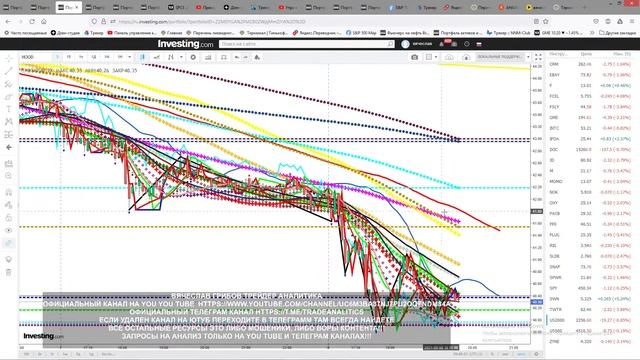Click the back arrow in drawing toolbar
This screenshot has width=640, height=360.
click(9, 147)
